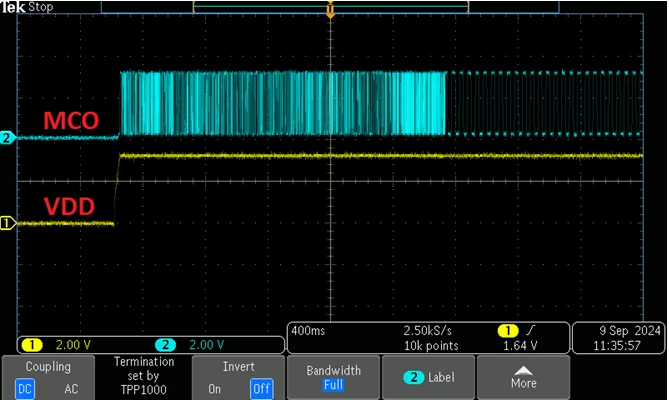Image resolution: width=669 pixels, height=400 pixels.
Task: Click the Stop acquisition status
Action: coord(41,7)
